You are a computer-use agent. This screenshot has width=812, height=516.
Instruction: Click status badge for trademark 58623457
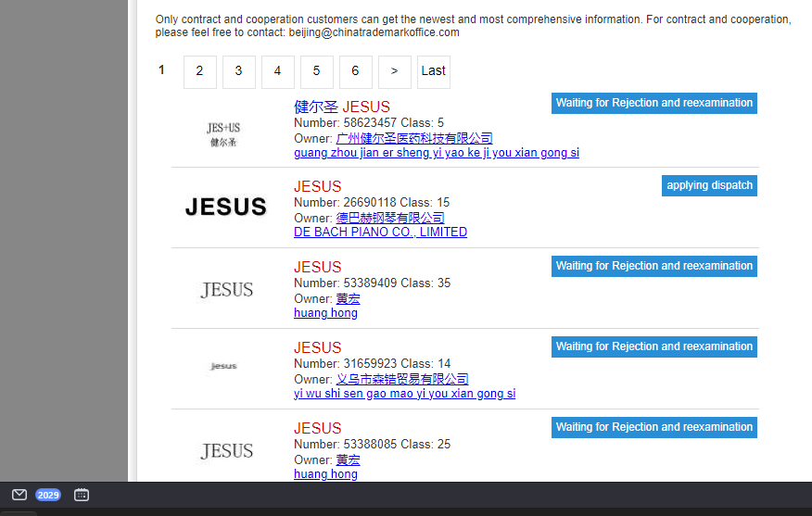653,103
